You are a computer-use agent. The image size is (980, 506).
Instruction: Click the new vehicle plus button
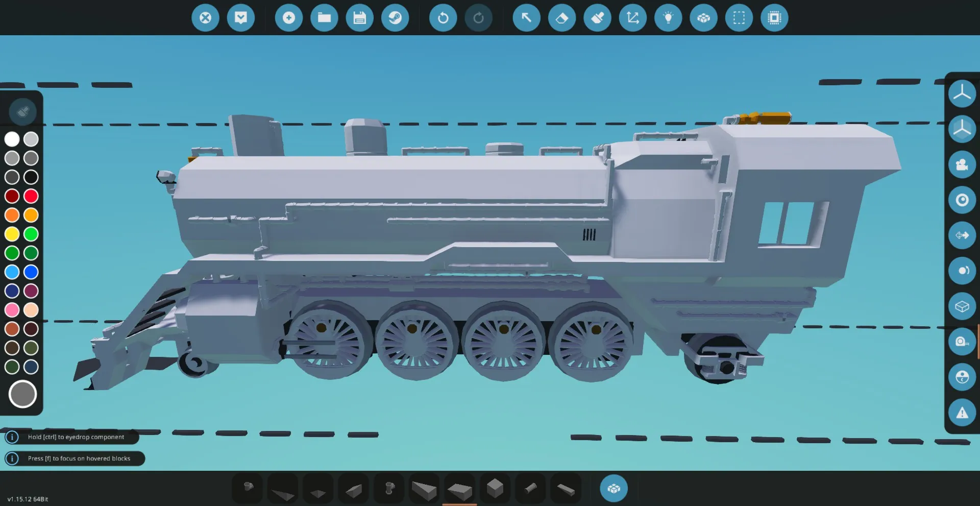point(289,18)
